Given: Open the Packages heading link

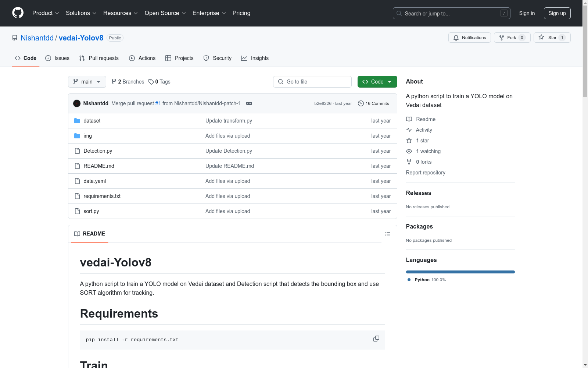Looking at the screenshot, I should click(419, 226).
